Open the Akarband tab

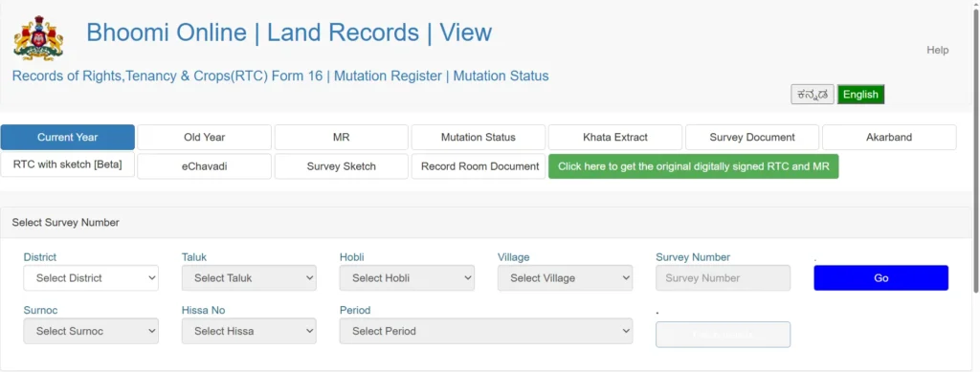click(889, 138)
